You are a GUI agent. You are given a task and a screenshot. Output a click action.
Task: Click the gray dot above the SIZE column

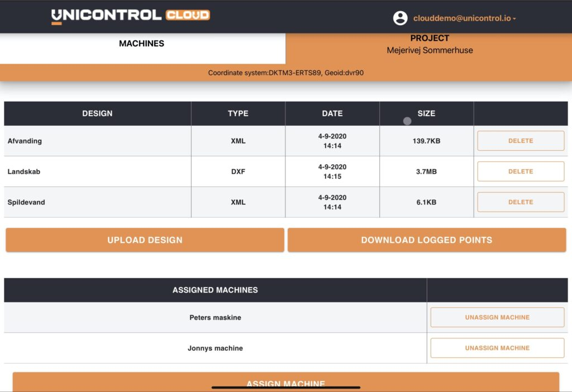(407, 121)
